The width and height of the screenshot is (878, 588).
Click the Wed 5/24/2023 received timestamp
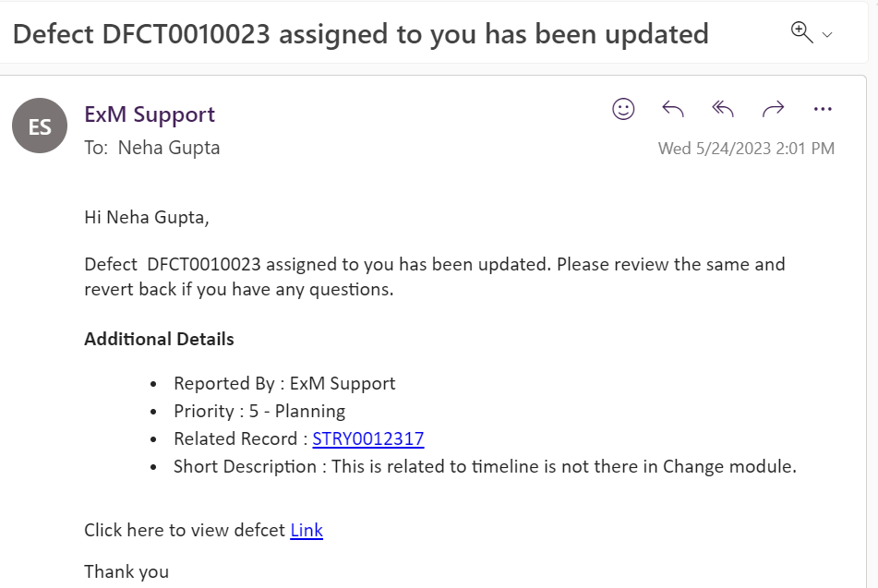coord(746,148)
